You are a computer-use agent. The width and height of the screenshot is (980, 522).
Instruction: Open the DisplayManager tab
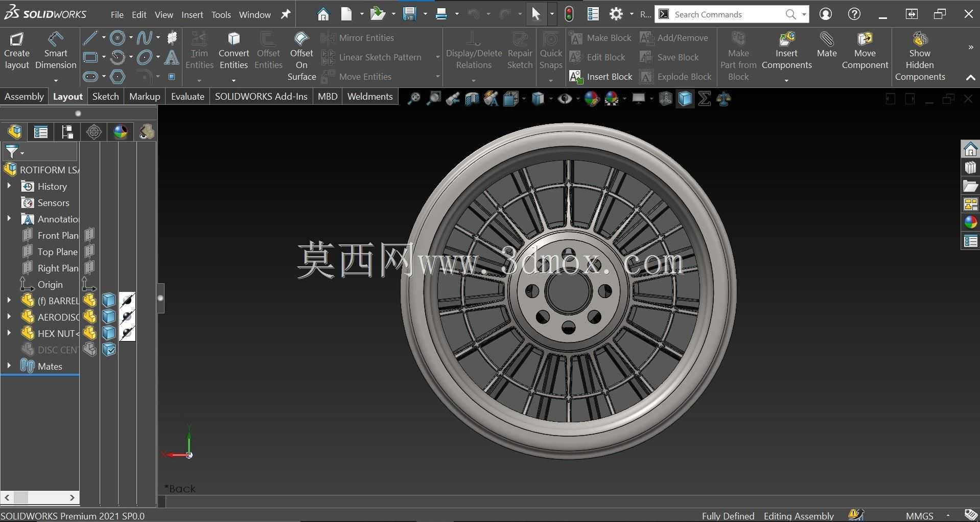pos(121,132)
